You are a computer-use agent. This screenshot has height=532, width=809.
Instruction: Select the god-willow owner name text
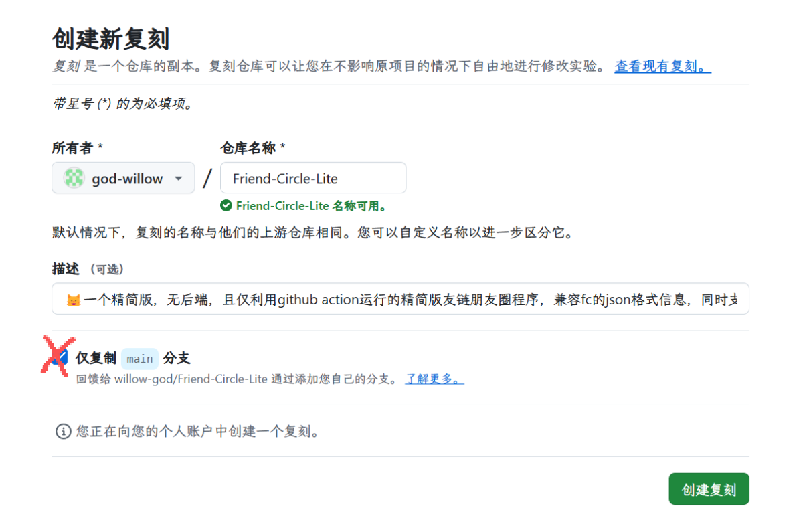tap(127, 179)
